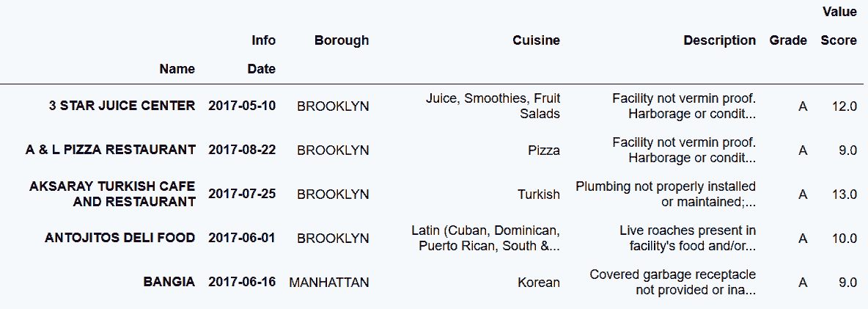The height and width of the screenshot is (309, 868).
Task: Select the date 2017-08-22 cell
Action: pos(242,150)
